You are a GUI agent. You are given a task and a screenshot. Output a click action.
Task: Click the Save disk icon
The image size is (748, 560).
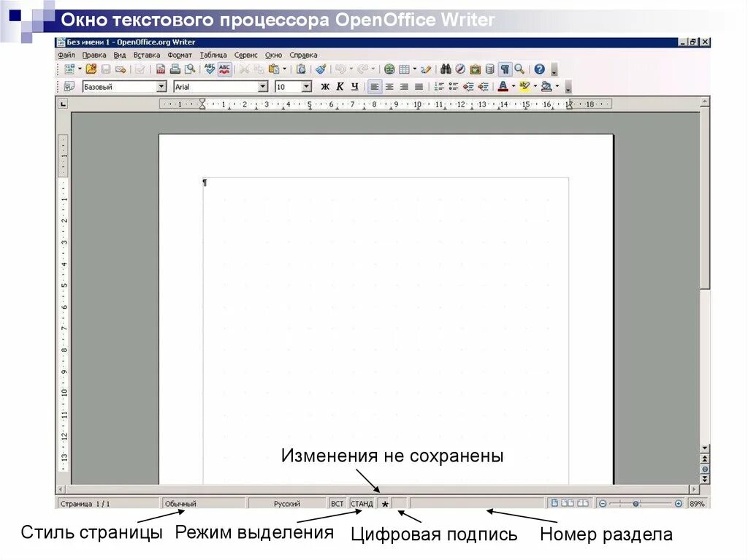coord(106,69)
